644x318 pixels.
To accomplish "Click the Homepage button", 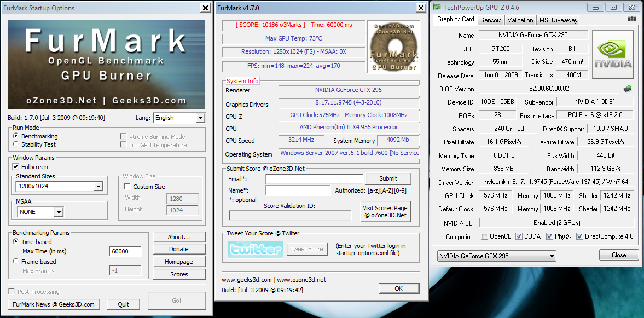I will (179, 262).
